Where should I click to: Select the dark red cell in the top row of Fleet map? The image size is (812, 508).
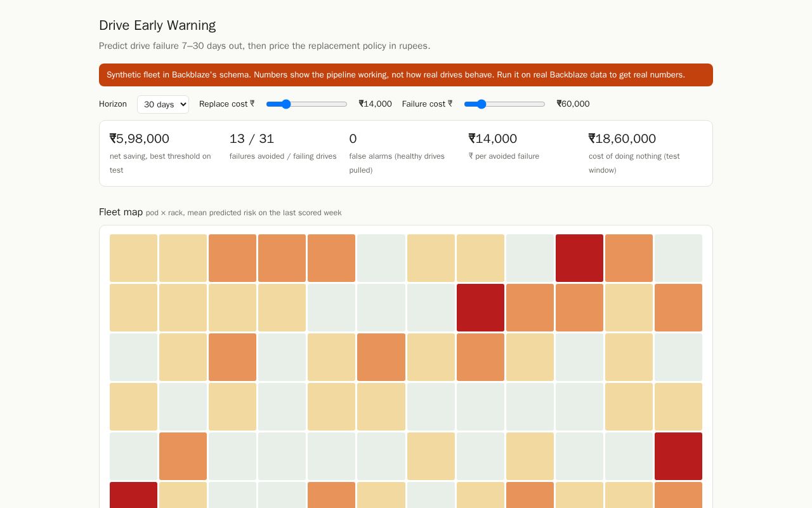pos(579,258)
